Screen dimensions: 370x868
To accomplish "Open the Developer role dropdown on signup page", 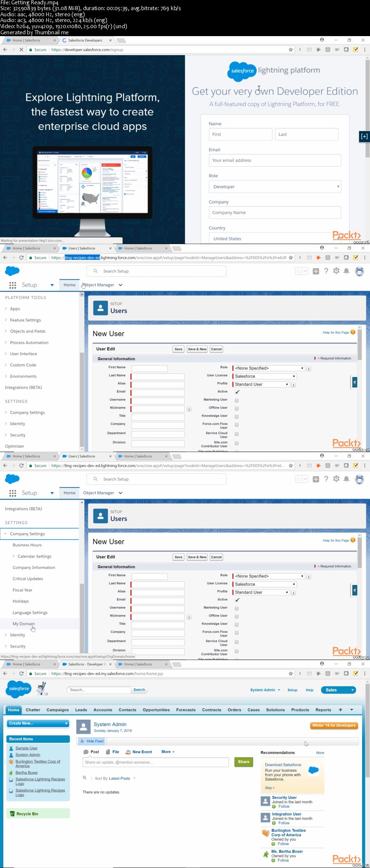I will click(275, 187).
